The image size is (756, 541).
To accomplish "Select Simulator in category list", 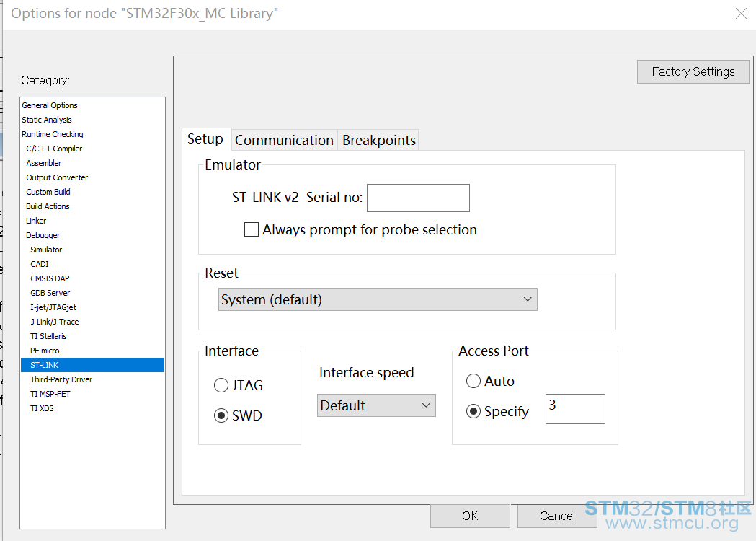I will click(92, 250).
